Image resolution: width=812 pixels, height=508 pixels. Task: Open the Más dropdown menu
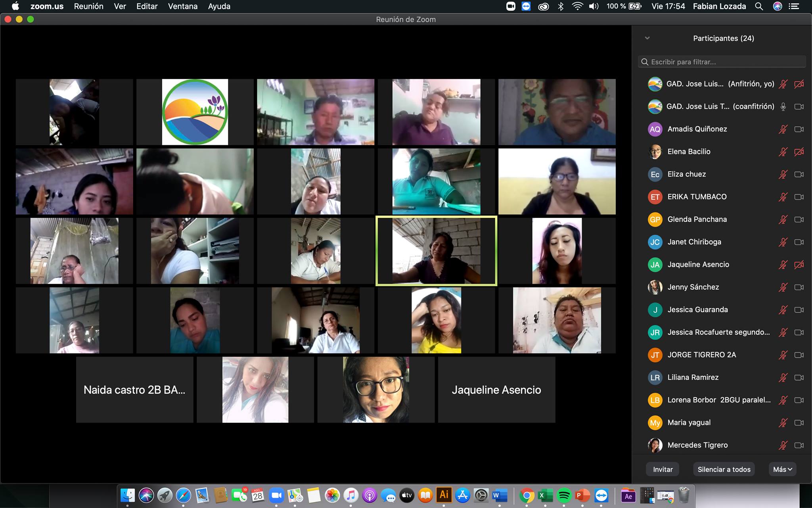(782, 469)
